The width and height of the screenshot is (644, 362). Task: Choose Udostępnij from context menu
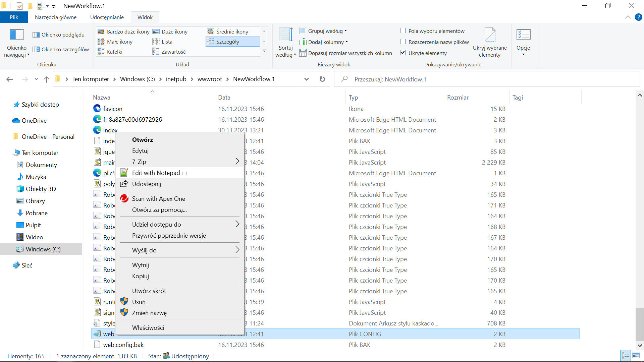coord(180,184)
